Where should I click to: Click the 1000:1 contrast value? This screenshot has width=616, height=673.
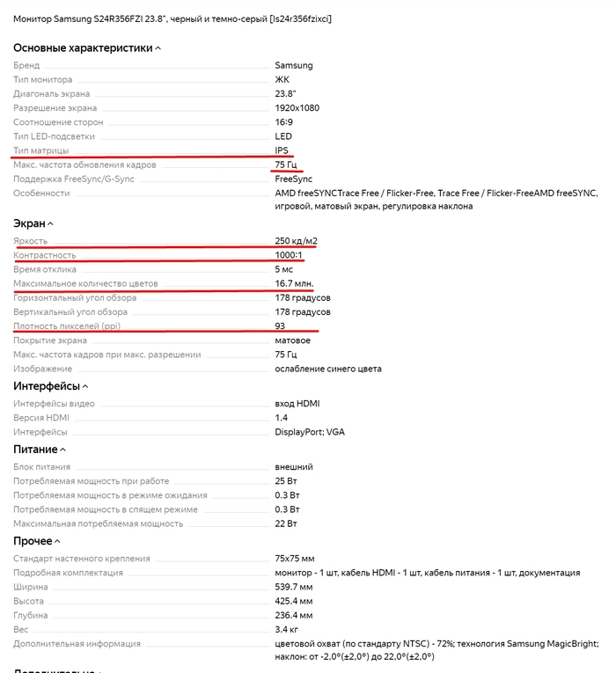point(289,255)
